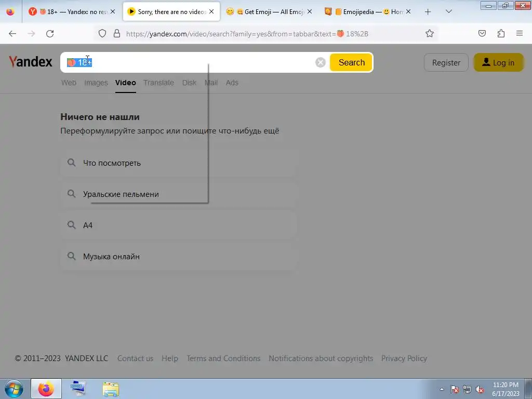The image size is (532, 399).
Task: Open the Contact us footer link
Action: [x=135, y=358]
